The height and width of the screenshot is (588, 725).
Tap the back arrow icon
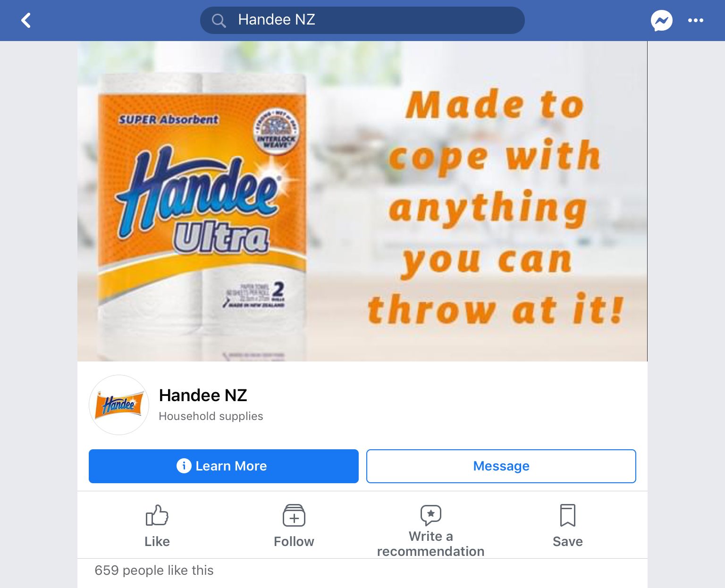click(x=26, y=20)
